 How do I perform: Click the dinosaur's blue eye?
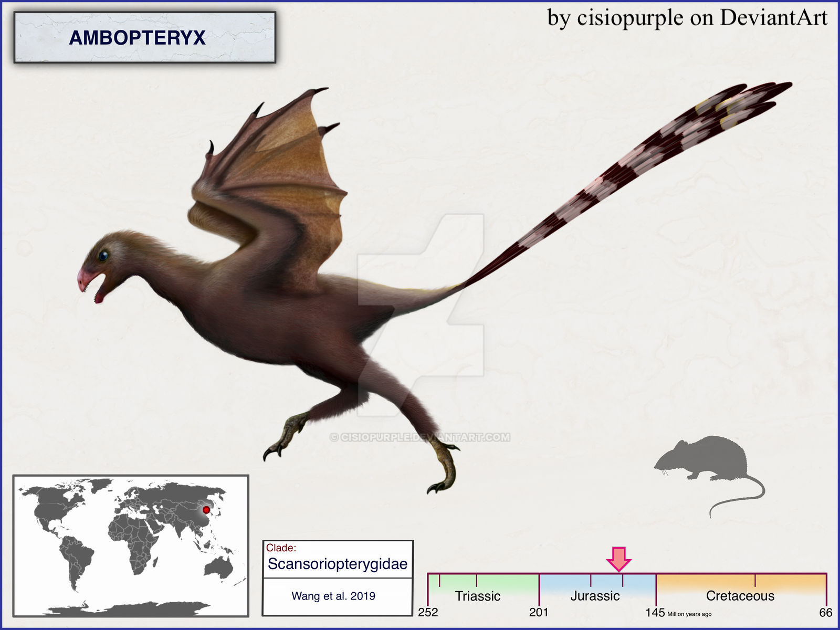(x=103, y=256)
